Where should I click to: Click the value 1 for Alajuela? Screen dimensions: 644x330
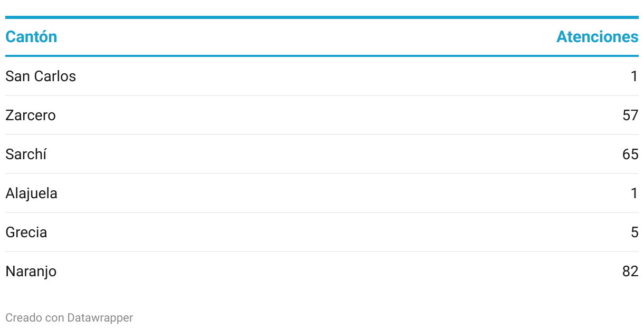click(634, 193)
